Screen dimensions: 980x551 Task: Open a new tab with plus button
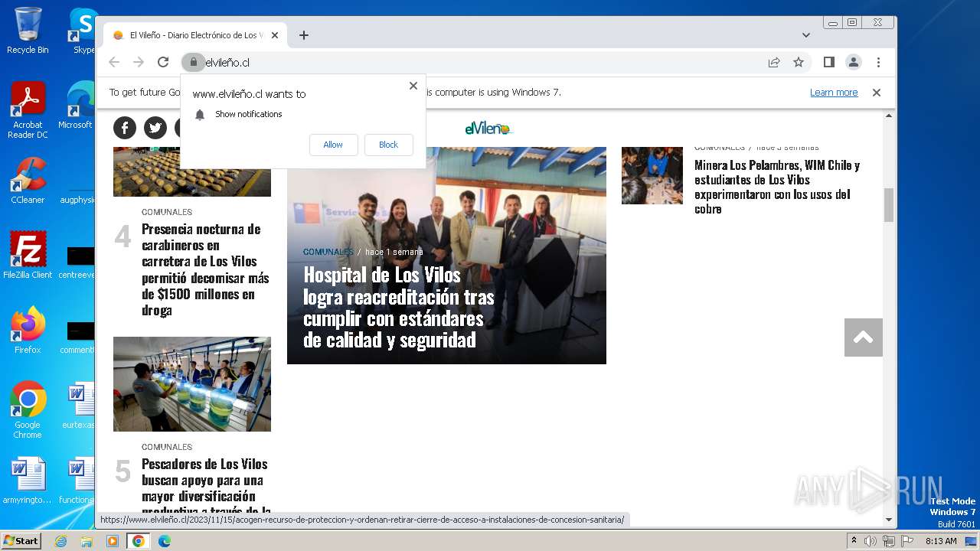tap(304, 35)
